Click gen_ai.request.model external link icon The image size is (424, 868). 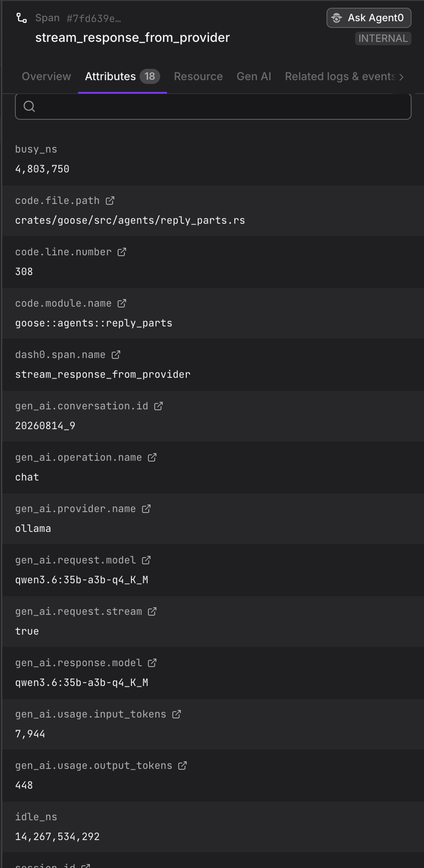pos(146,560)
